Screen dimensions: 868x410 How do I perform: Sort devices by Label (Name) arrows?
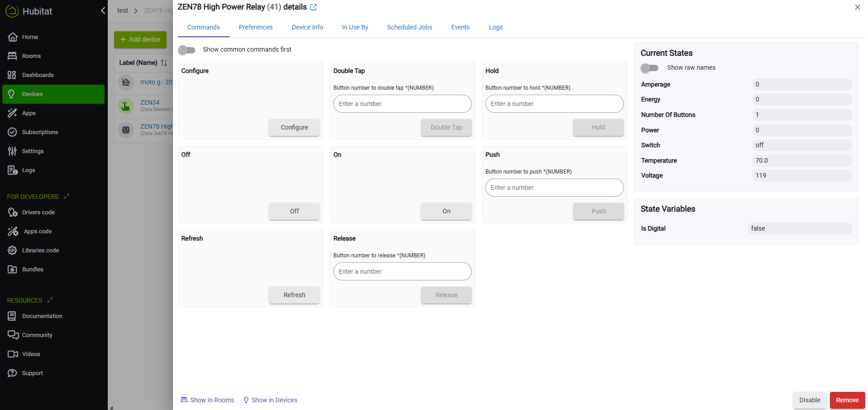pyautogui.click(x=164, y=63)
